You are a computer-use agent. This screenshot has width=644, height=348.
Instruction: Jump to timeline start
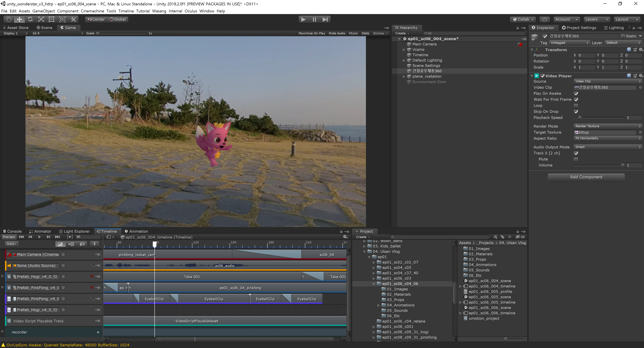(x=21, y=237)
